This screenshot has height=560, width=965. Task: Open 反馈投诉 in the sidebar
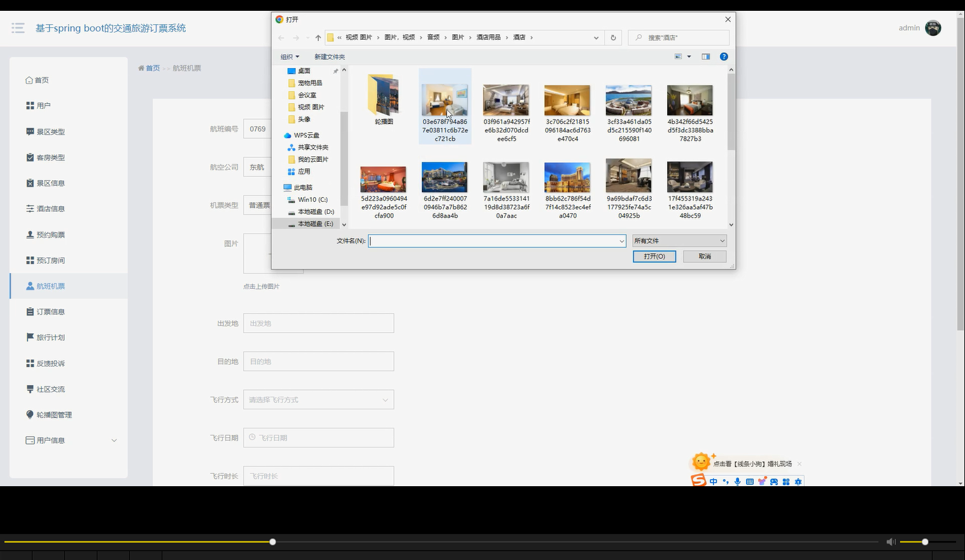pyautogui.click(x=51, y=363)
